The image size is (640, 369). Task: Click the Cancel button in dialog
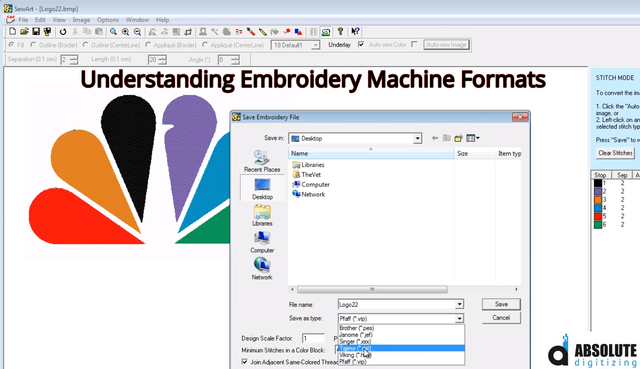pos(501,318)
